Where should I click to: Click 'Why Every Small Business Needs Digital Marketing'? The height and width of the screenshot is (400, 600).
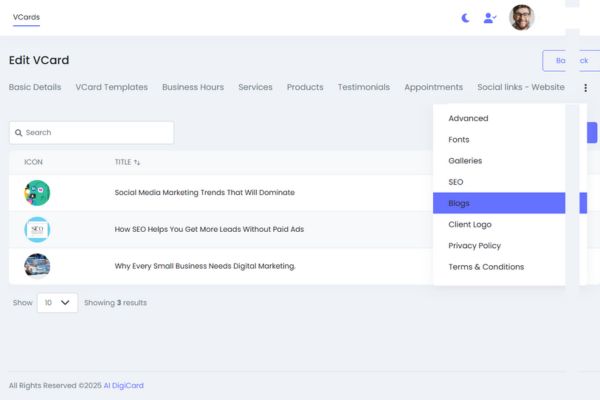[205, 266]
